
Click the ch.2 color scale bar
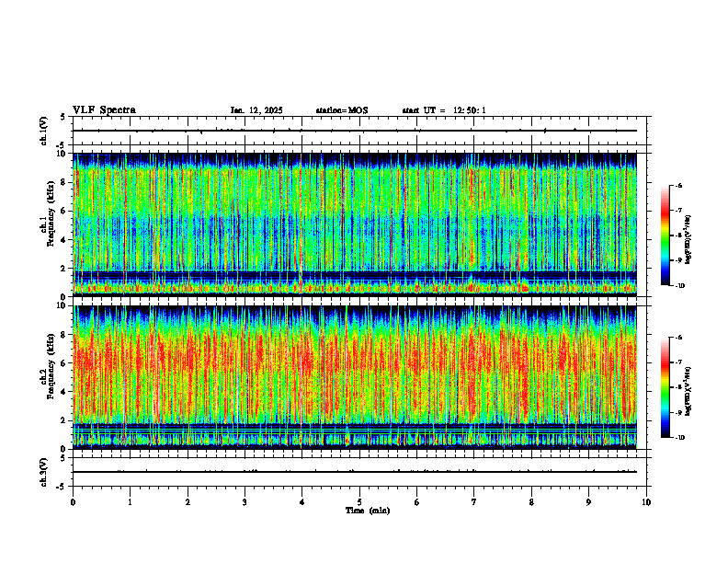coord(665,387)
